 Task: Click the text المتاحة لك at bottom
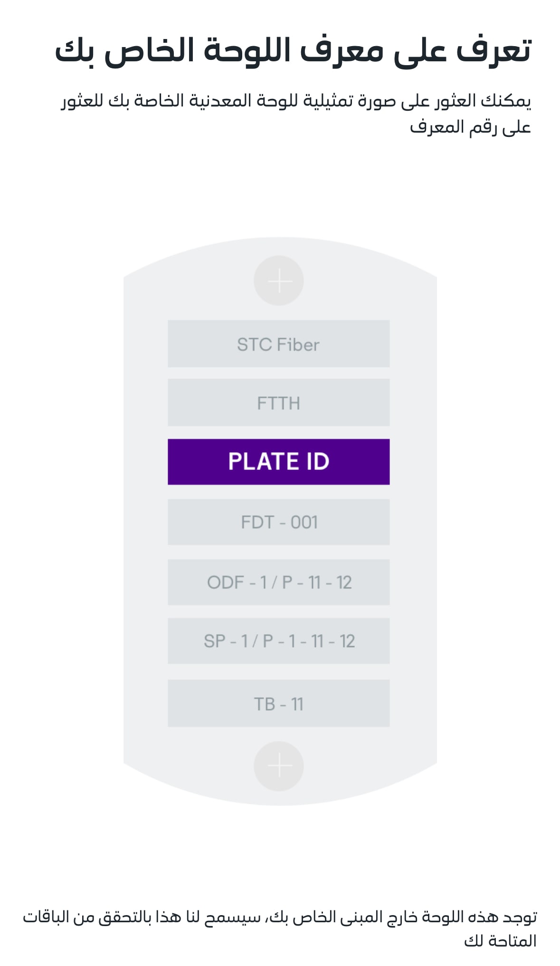click(x=500, y=940)
